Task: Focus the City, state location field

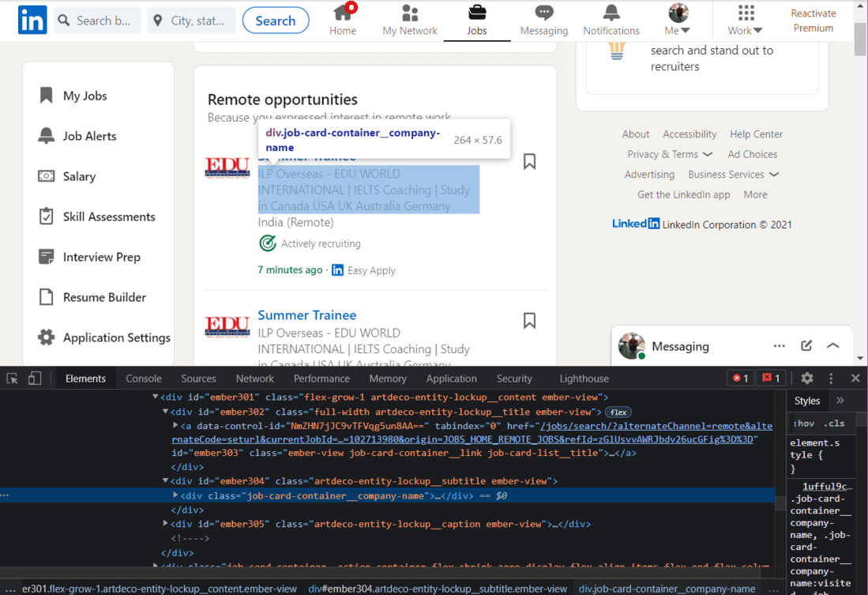Action: click(x=192, y=21)
